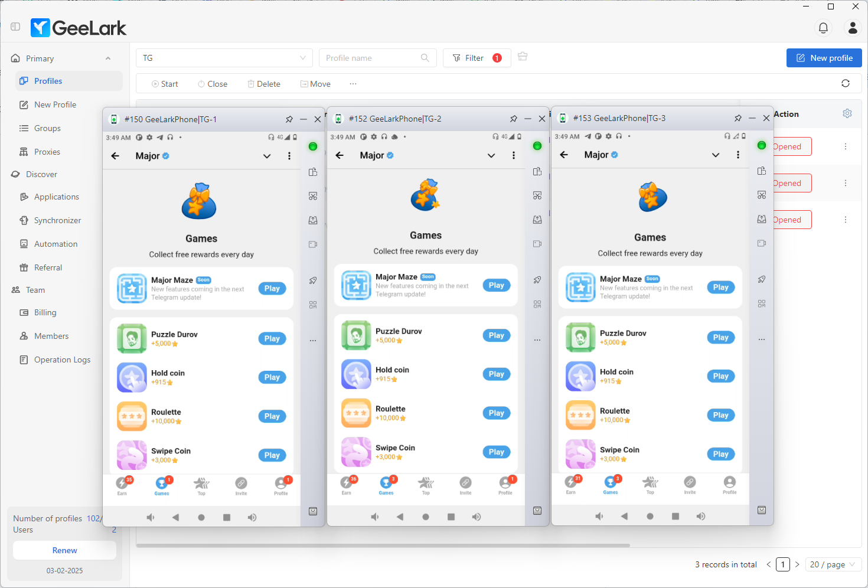Open the 20 / page size dropdown
The width and height of the screenshot is (868, 588).
click(833, 564)
